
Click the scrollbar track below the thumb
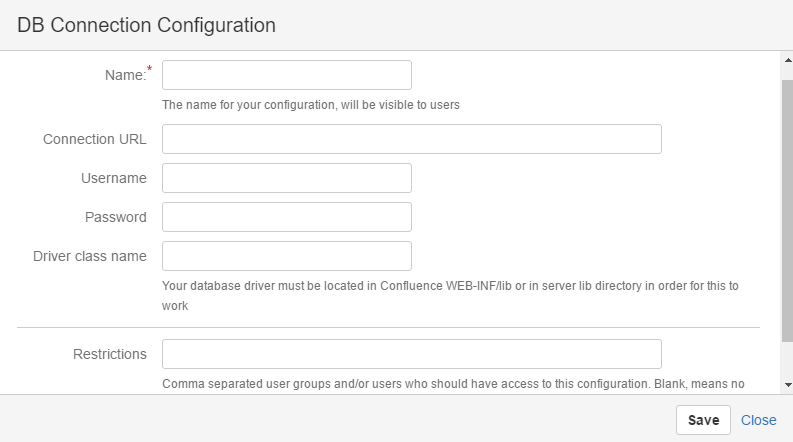[787, 361]
